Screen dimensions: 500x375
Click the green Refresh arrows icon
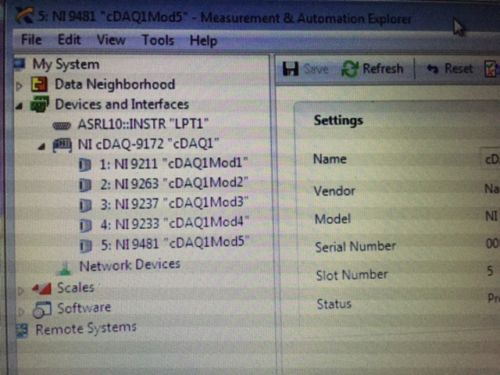tap(350, 69)
